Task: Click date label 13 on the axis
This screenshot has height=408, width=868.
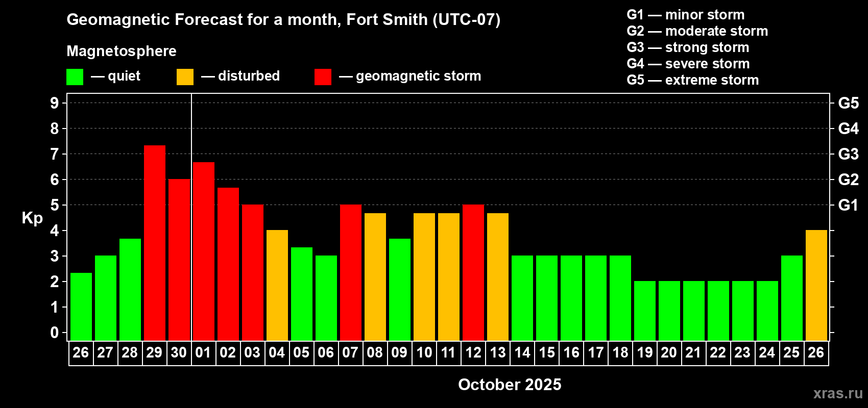Action: point(498,352)
